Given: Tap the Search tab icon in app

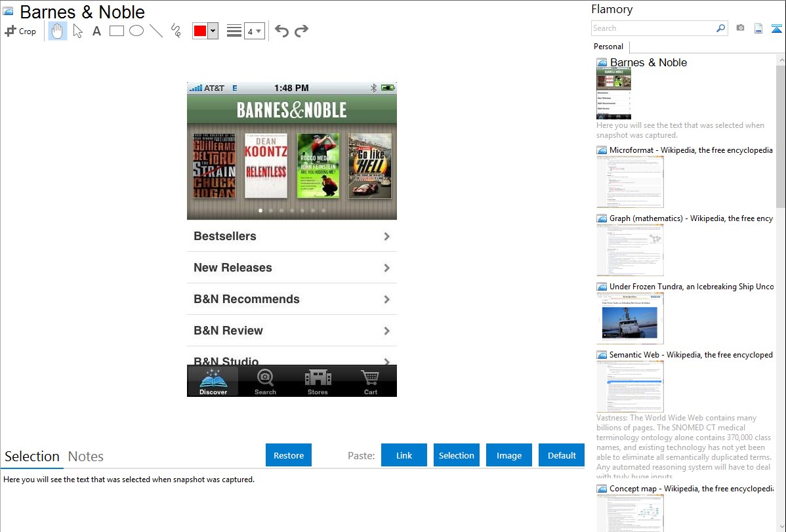Looking at the screenshot, I should point(265,382).
